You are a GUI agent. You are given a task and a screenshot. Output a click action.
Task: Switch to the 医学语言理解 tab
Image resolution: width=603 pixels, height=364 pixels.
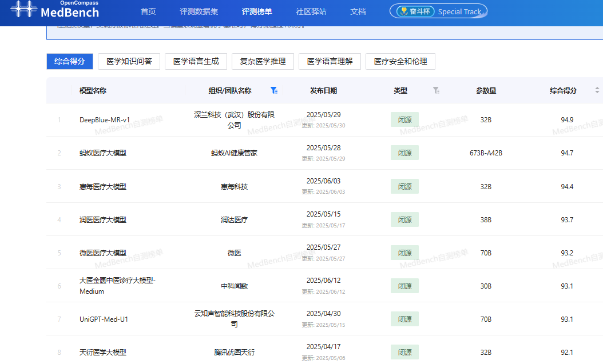click(x=330, y=61)
